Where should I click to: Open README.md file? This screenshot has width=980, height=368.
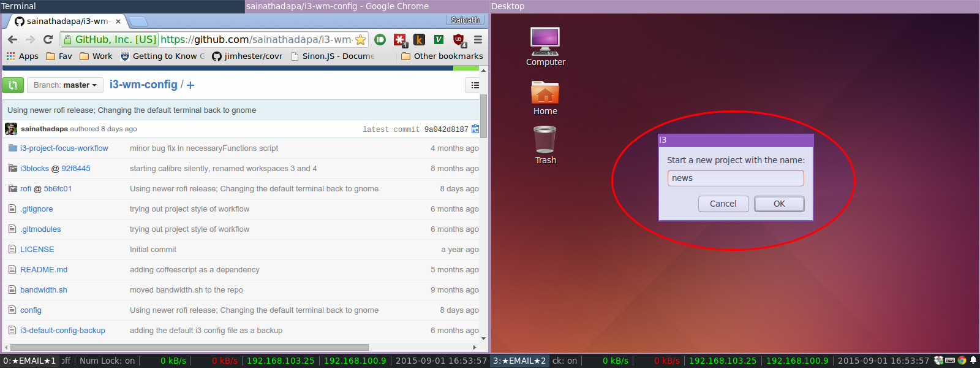coord(43,270)
